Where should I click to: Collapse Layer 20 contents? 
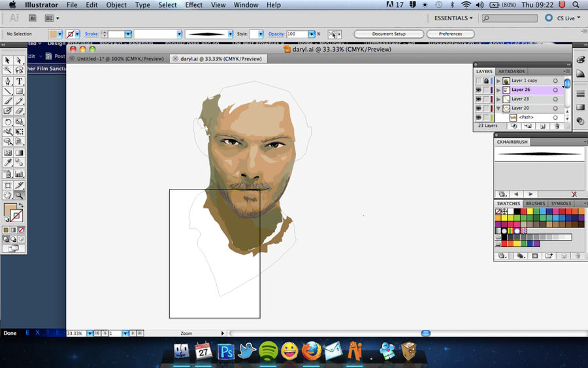(x=498, y=109)
